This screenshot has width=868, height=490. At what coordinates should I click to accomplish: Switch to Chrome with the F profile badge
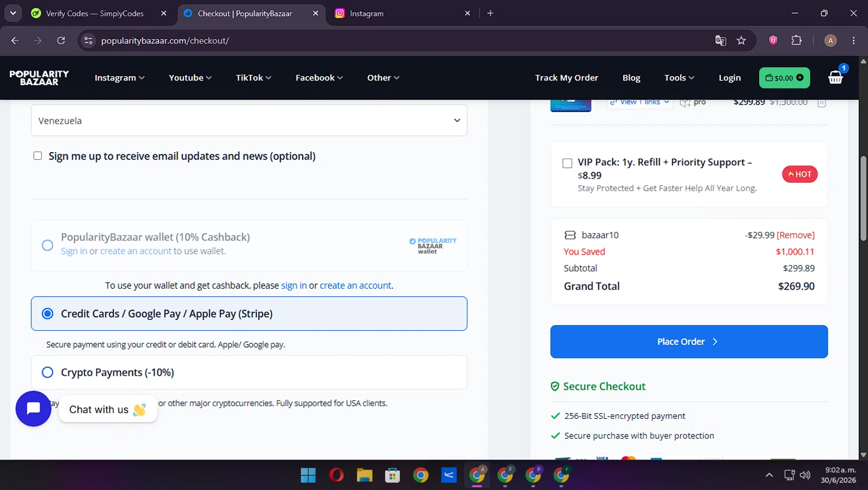pyautogui.click(x=505, y=476)
